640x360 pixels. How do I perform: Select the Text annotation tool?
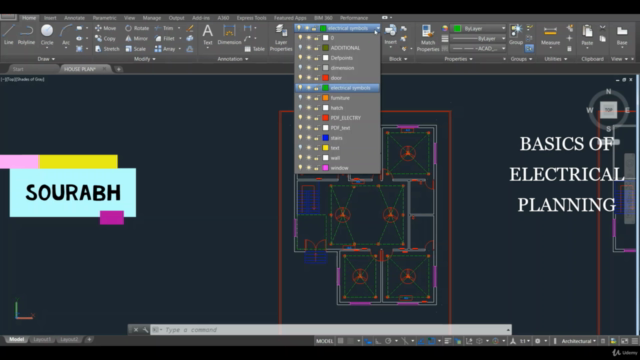point(208,34)
